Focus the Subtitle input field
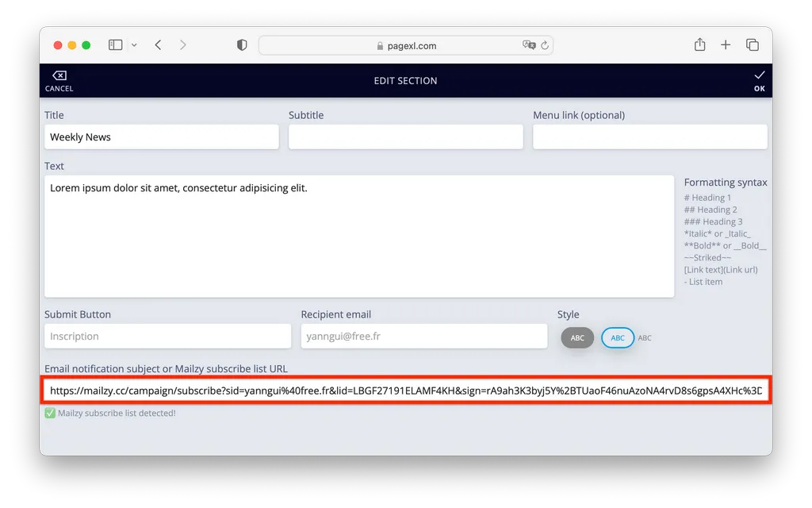This screenshot has width=812, height=508. click(x=405, y=137)
